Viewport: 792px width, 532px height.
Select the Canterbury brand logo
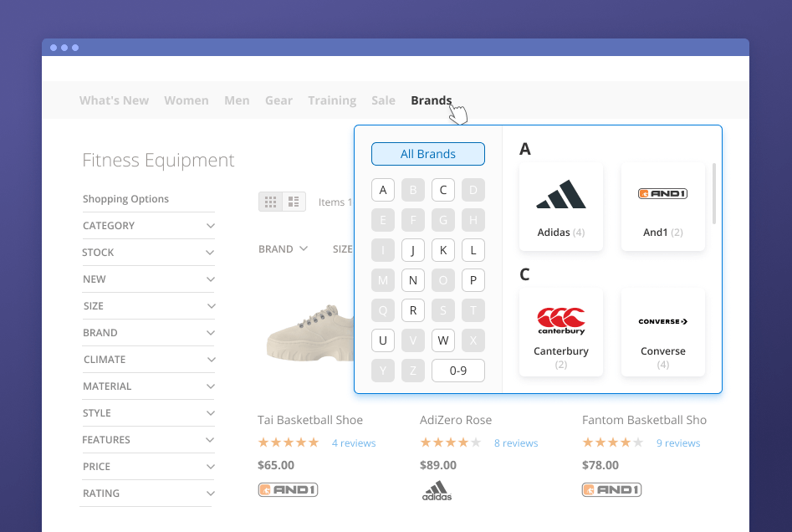(x=561, y=320)
